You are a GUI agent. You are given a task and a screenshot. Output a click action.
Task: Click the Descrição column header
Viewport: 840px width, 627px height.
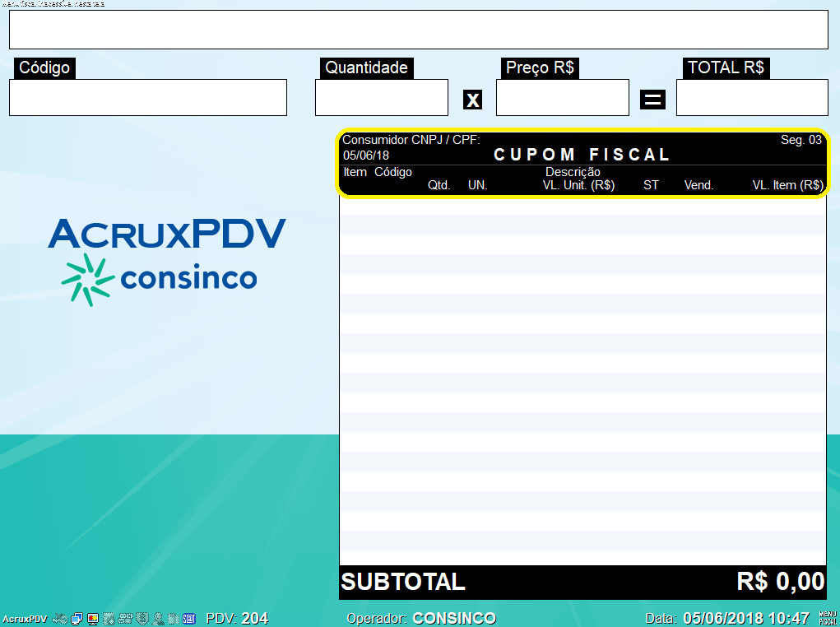(x=573, y=172)
